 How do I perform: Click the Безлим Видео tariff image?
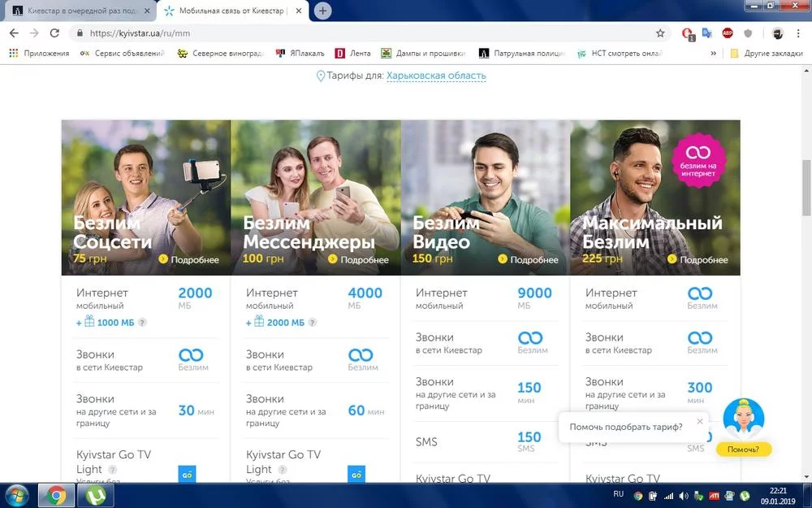[486, 198]
